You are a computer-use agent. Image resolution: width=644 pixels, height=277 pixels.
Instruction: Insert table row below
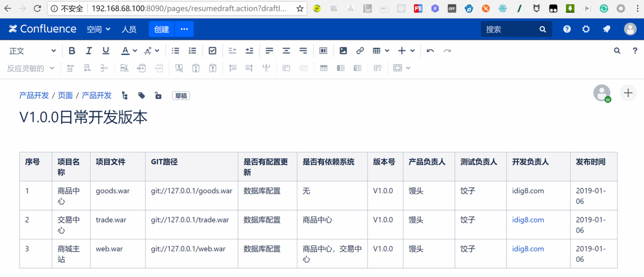[87, 68]
